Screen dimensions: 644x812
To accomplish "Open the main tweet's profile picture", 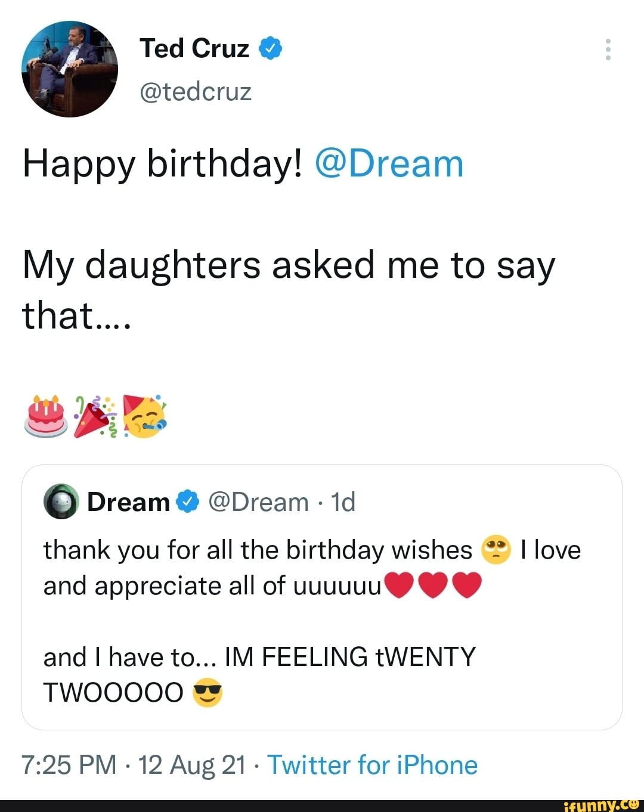I will tap(70, 69).
